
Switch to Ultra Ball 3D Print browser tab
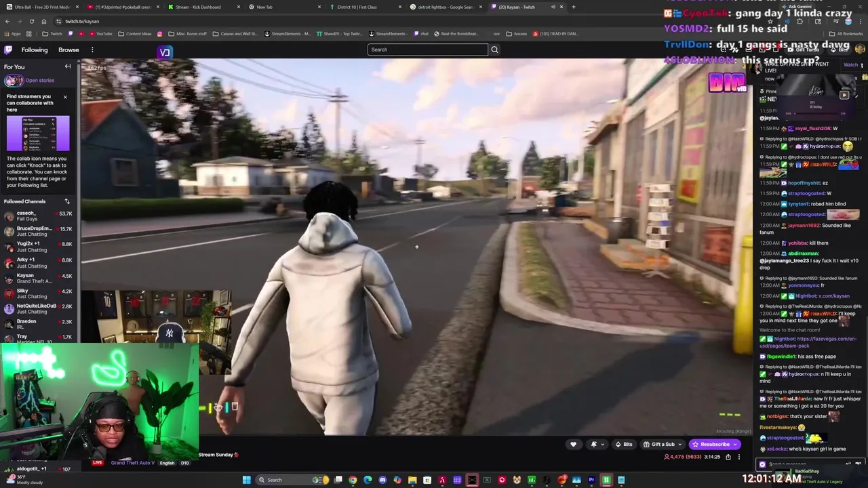(x=42, y=7)
